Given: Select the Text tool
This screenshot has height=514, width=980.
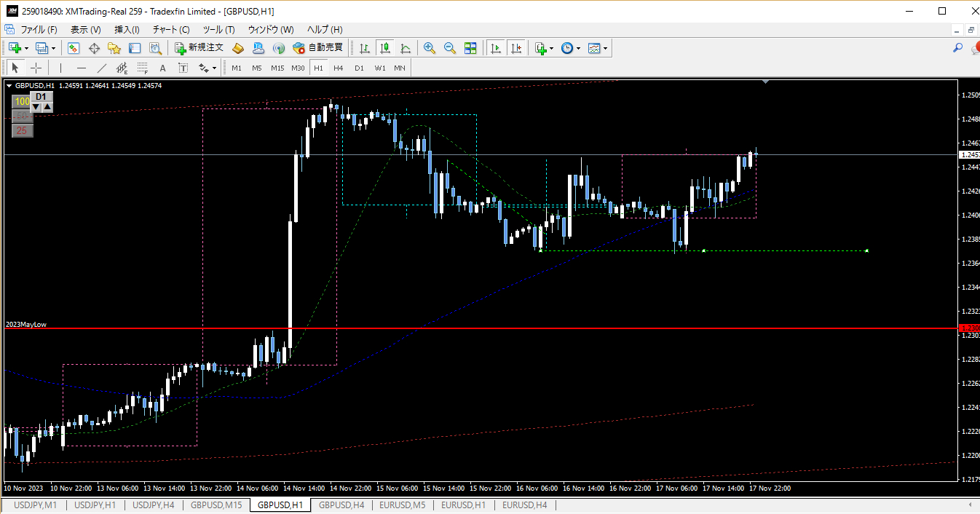Looking at the screenshot, I should pyautogui.click(x=162, y=68).
